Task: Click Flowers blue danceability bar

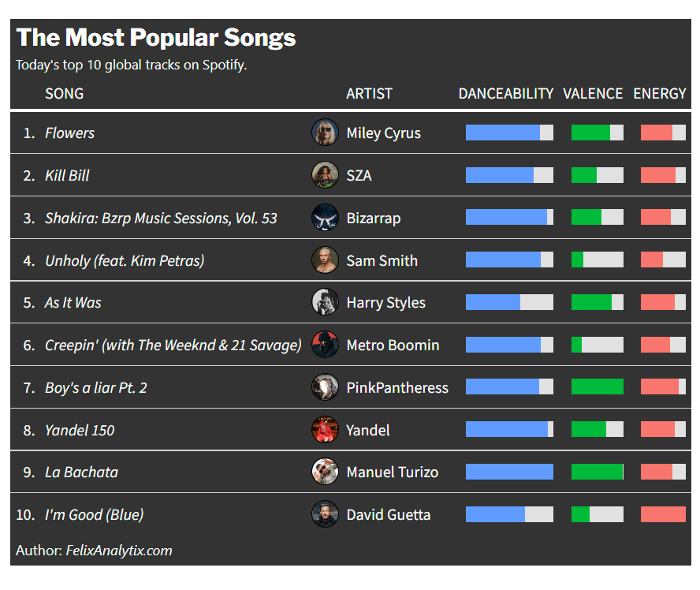Action: (503, 133)
